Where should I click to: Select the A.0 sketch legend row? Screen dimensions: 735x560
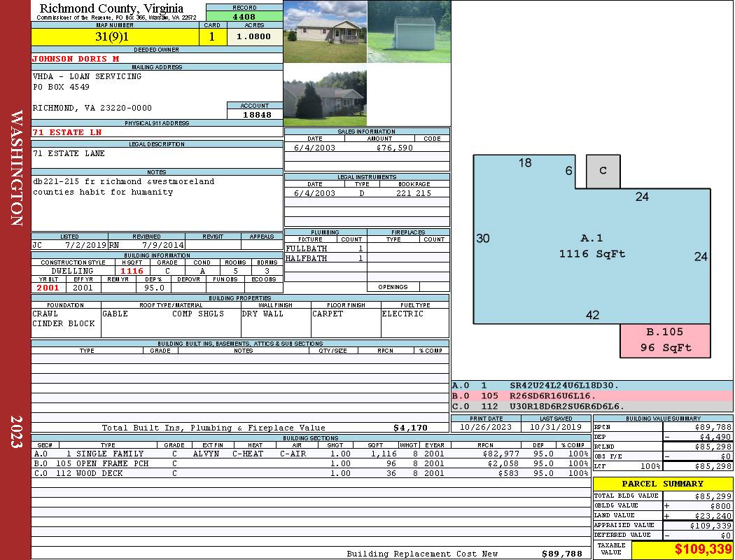click(x=591, y=386)
